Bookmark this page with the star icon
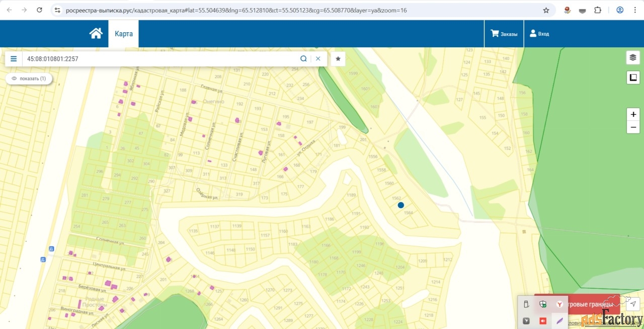Screen dimensions: 644x329 546,10
